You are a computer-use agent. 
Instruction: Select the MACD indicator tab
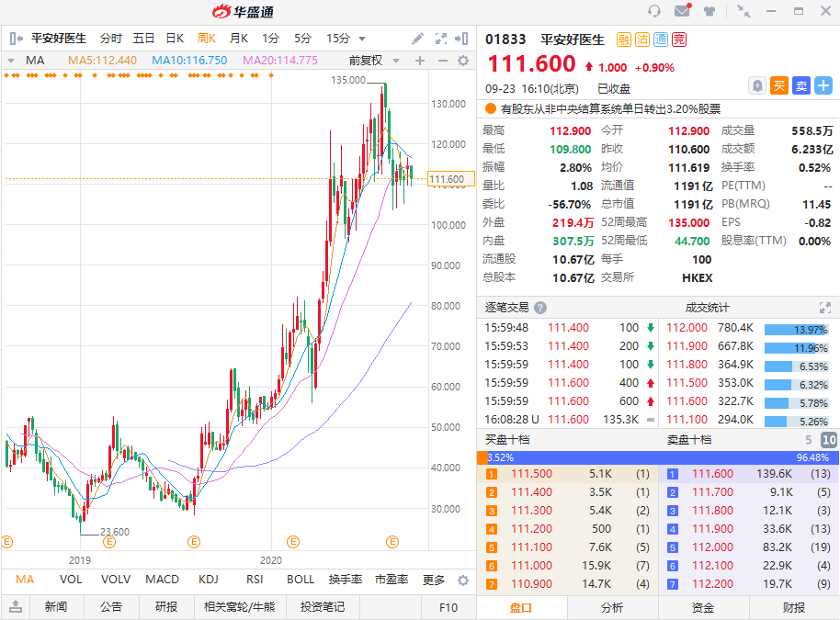163,580
